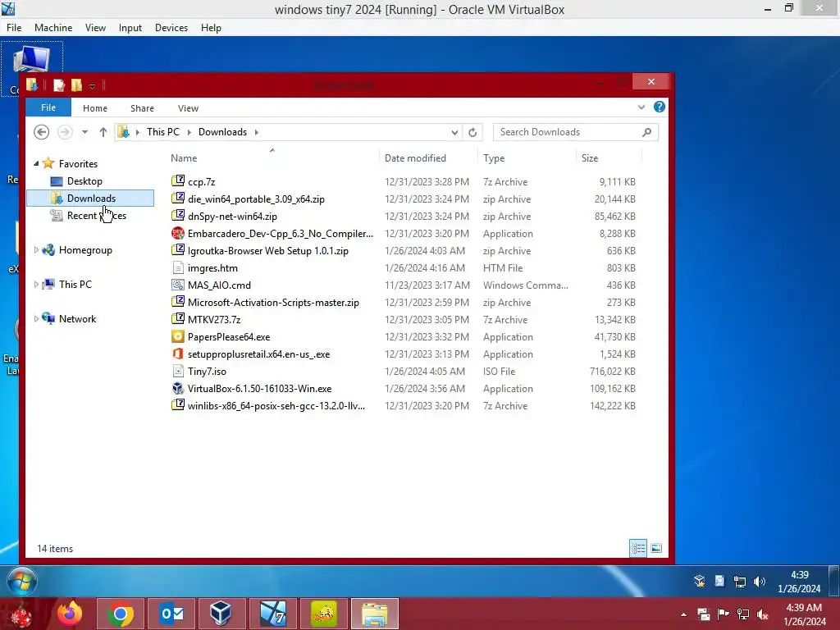Select VirtualBox-6.1.50 installer icon
The width and height of the screenshot is (840, 630).
click(178, 388)
